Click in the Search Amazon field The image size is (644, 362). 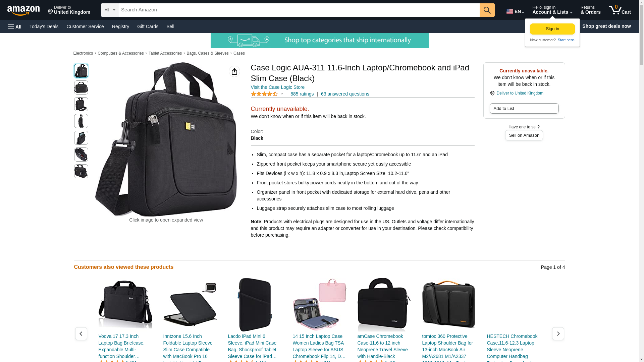tap(299, 10)
